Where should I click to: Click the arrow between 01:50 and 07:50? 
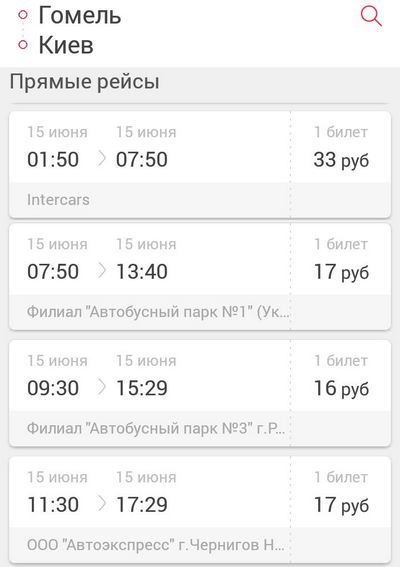tap(102, 159)
